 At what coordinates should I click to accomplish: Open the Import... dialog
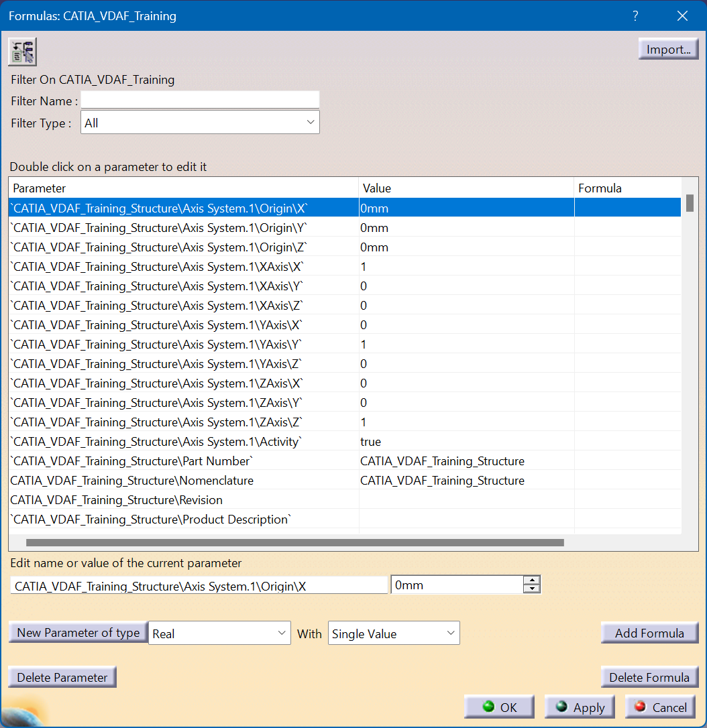668,49
